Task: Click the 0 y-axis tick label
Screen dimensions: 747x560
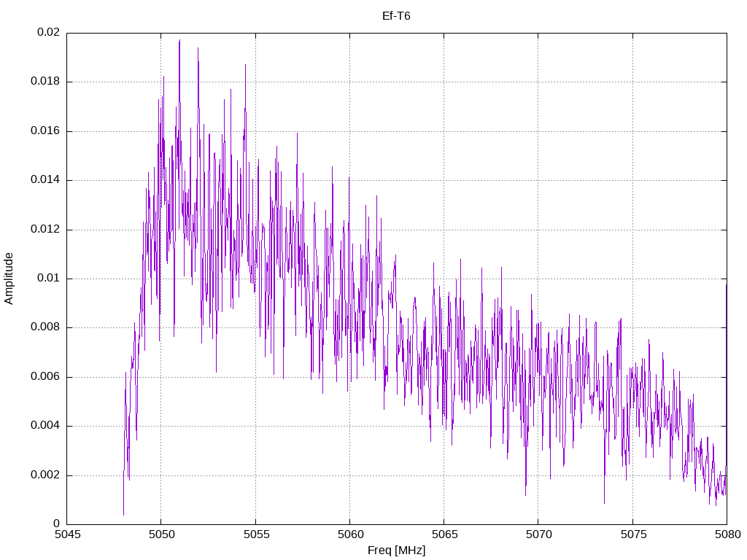Action: [x=57, y=524]
